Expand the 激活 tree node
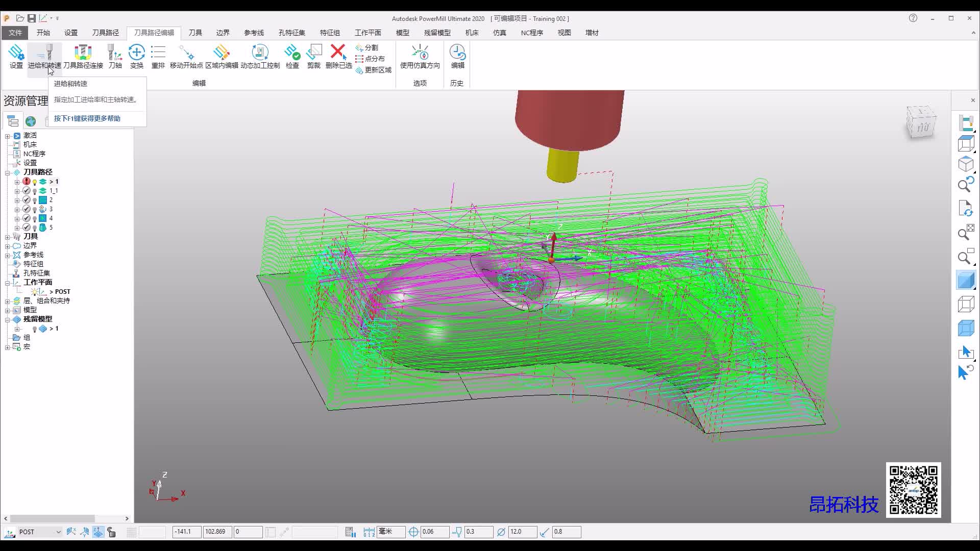Screen dimensions: 980x551 coord(8,136)
